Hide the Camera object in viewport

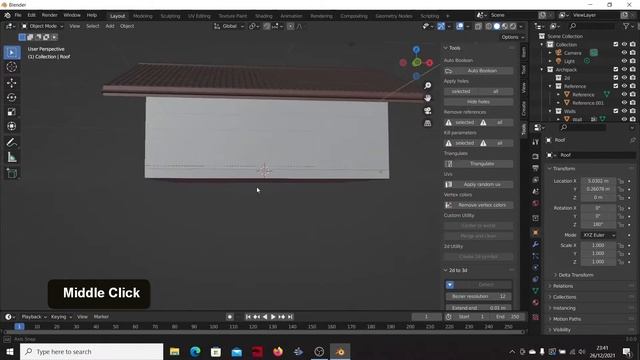coord(624,53)
